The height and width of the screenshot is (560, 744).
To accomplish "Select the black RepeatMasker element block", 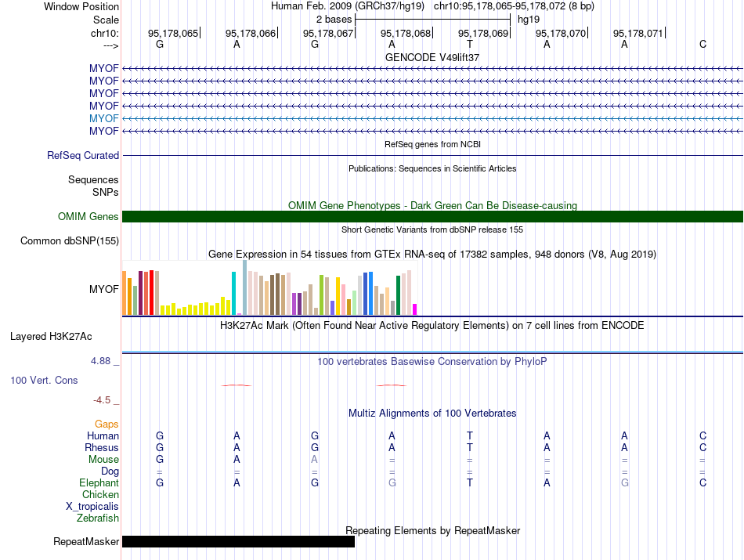I will [238, 541].
